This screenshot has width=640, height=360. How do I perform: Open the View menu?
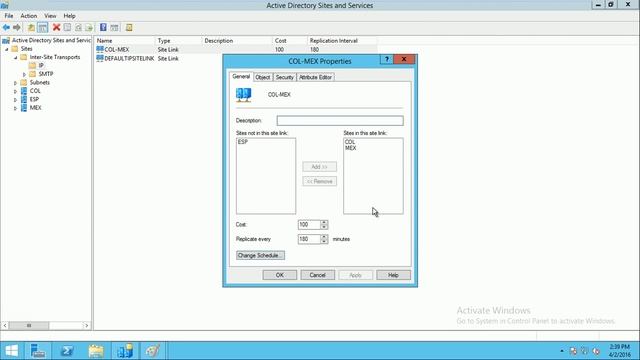click(50, 16)
